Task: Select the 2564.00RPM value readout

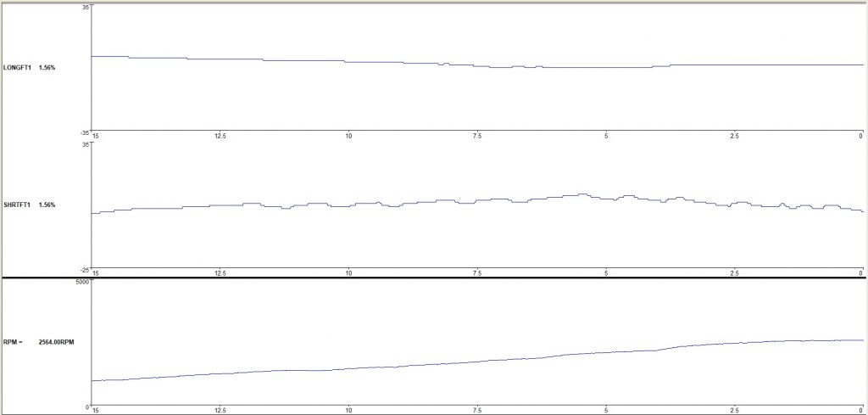Action: tap(58, 342)
